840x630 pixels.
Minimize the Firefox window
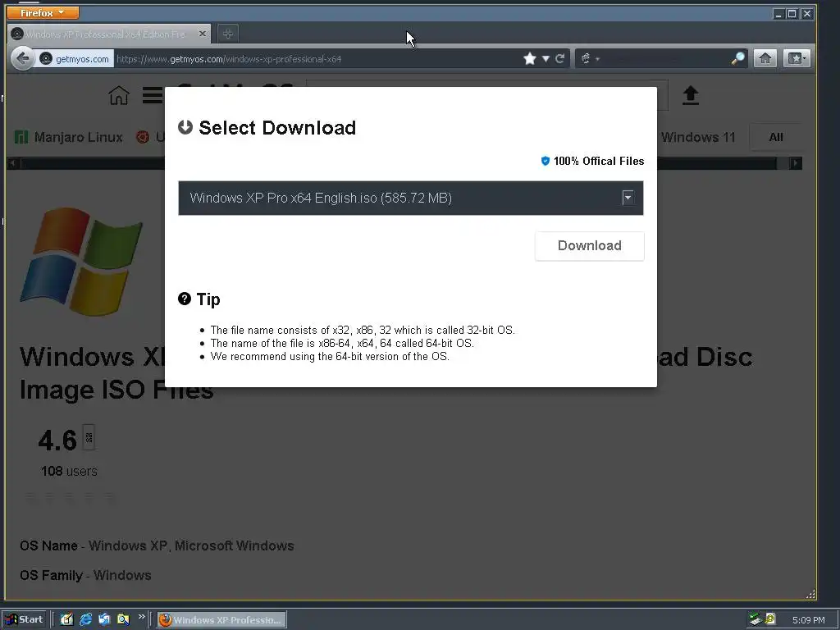(778, 13)
